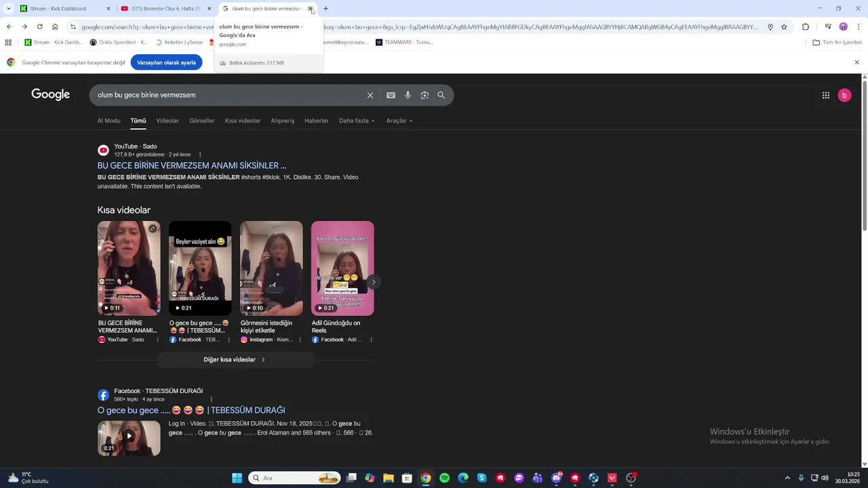Open the Google apps grid
This screenshot has width=868, height=488.
[x=826, y=96]
